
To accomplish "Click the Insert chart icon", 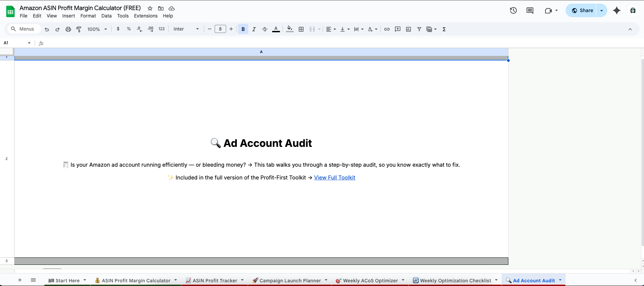I will (408, 29).
